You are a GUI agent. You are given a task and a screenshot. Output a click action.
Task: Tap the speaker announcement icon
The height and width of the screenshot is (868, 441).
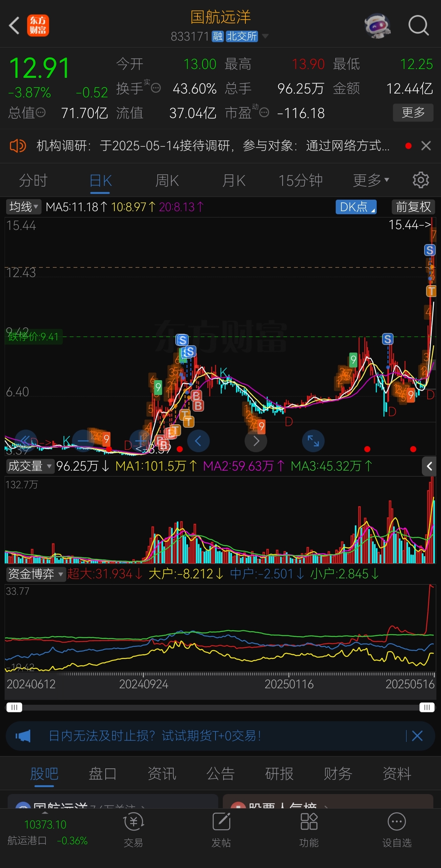coord(18,146)
